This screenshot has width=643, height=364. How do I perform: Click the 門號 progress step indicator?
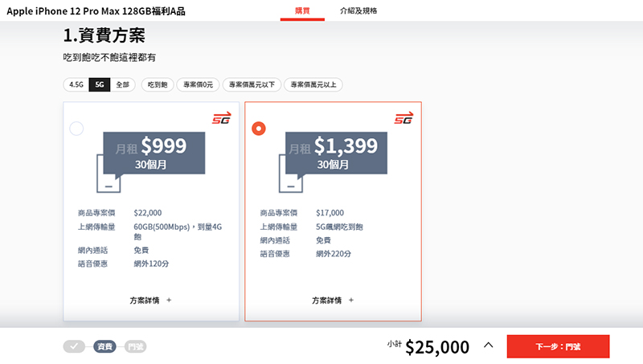(x=135, y=346)
